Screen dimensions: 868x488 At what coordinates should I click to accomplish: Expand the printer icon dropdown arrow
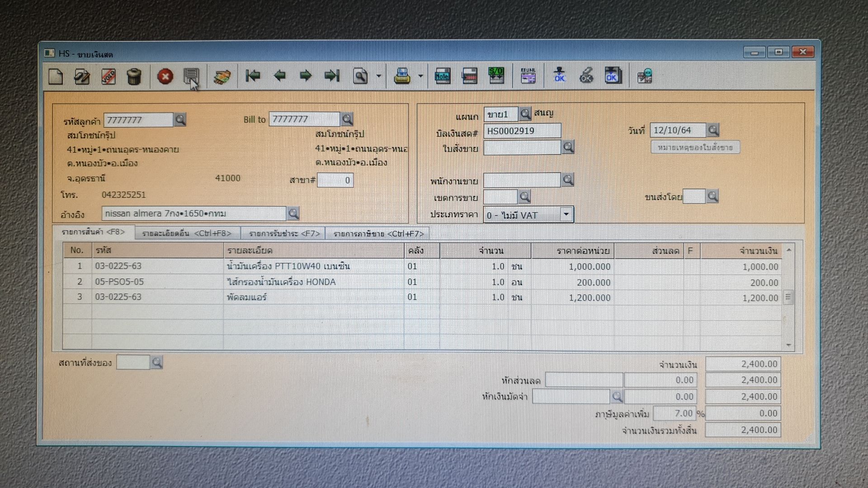420,76
